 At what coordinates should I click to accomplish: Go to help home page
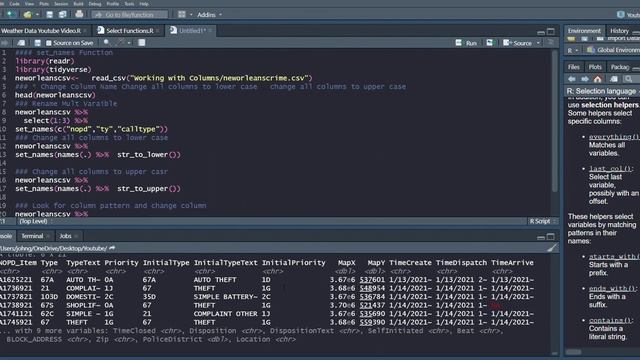click(598, 79)
